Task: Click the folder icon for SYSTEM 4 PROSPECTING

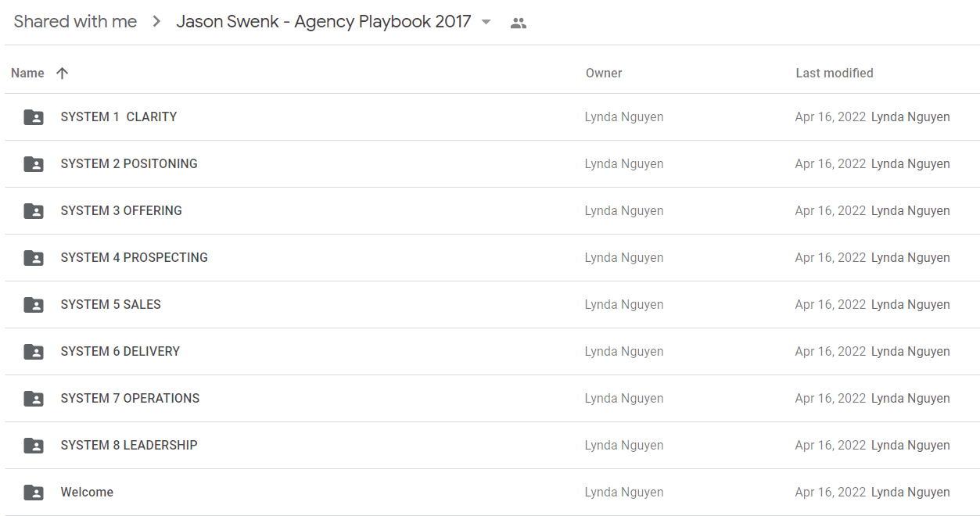Action: point(34,258)
